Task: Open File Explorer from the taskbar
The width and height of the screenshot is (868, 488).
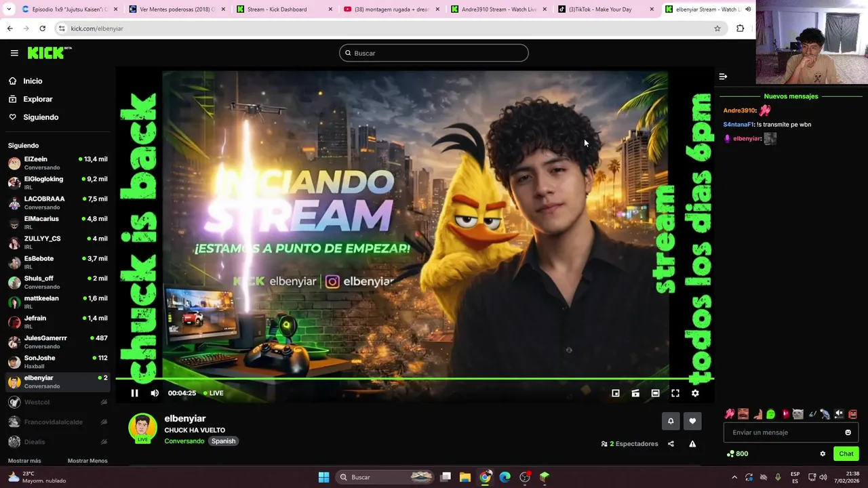Action: click(x=465, y=477)
